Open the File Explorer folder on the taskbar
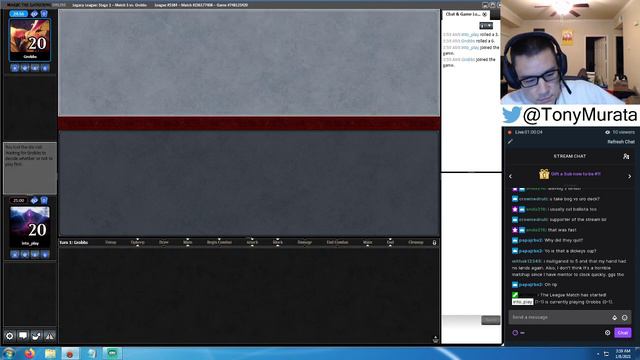Viewport: 640px width, 360px height. (x=50, y=353)
